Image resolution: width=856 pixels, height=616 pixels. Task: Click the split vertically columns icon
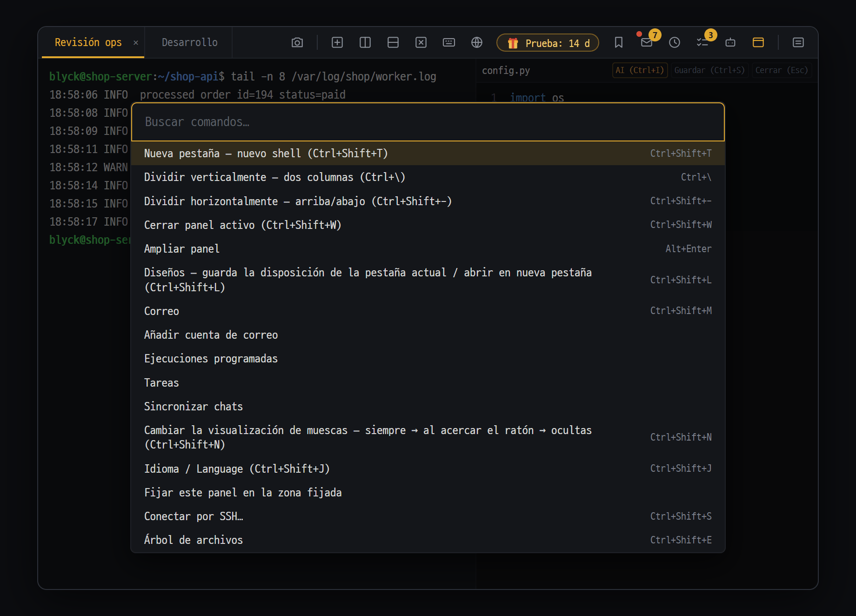[x=365, y=43]
